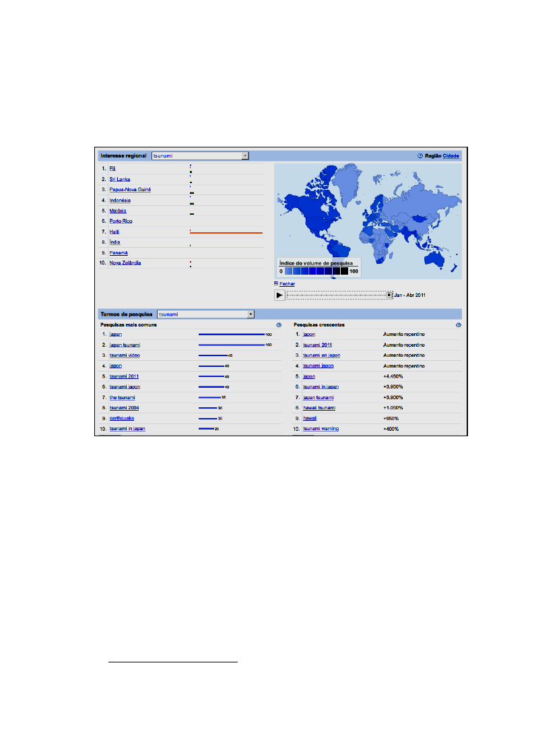Click the Haiti region link
Viewport: 534px width, 756px height.
click(114, 232)
